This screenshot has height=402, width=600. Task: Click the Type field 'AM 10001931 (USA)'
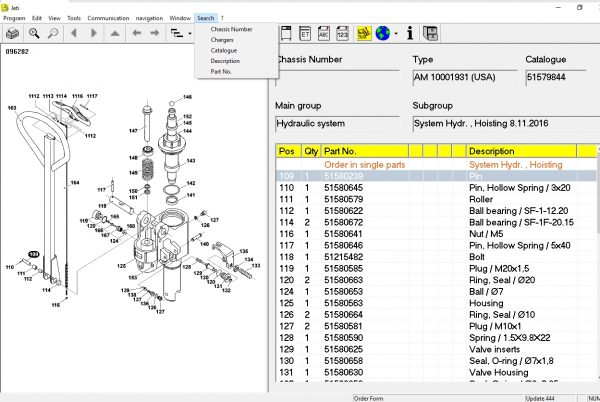click(464, 78)
